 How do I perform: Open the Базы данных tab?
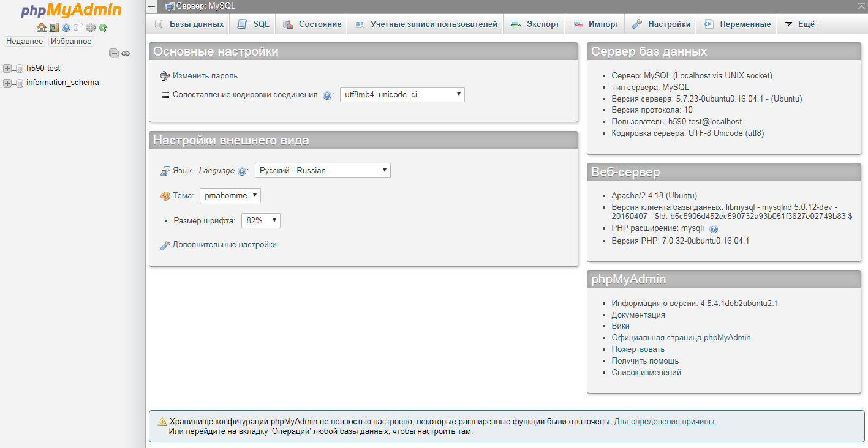click(189, 24)
